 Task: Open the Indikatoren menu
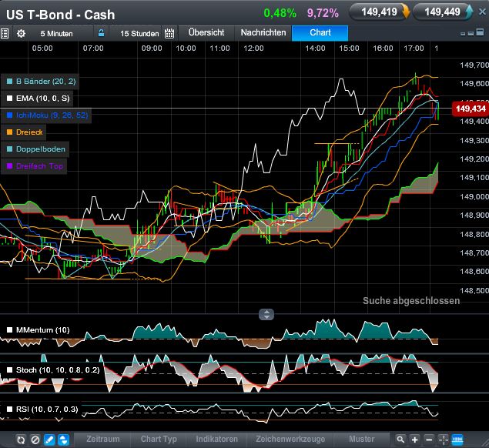click(216, 439)
